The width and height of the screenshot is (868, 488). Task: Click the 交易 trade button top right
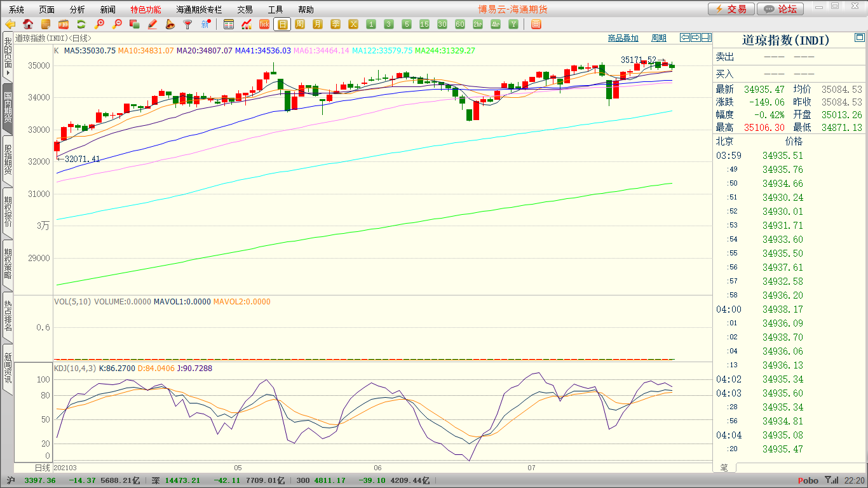[731, 9]
